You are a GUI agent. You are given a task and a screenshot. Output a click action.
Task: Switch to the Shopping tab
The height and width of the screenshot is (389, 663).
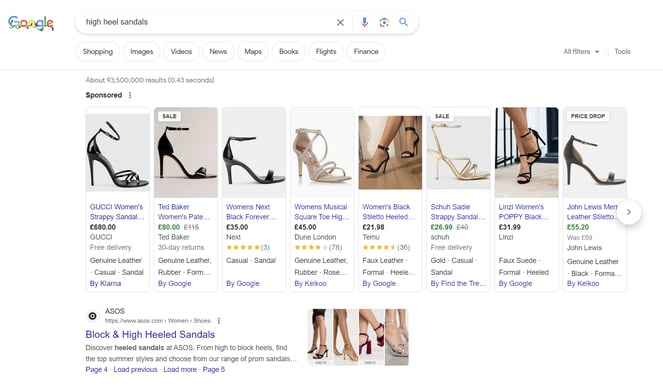coord(98,52)
